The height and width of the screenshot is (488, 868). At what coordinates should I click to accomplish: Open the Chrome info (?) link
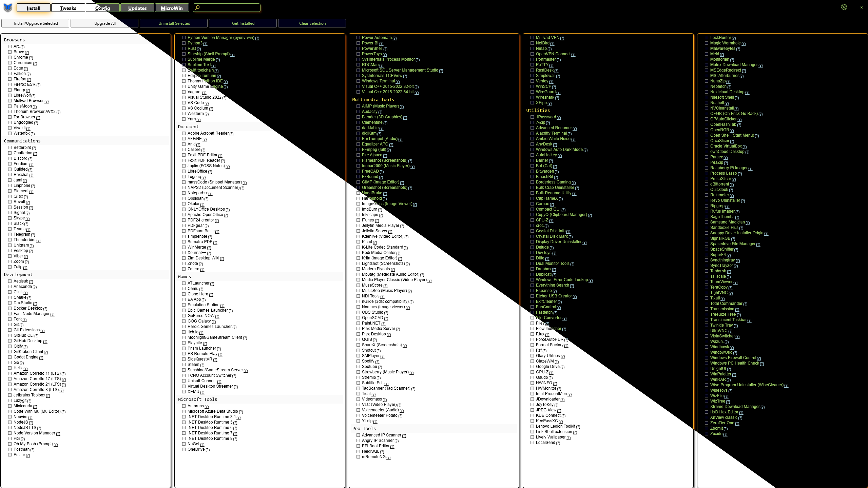pos(31,58)
